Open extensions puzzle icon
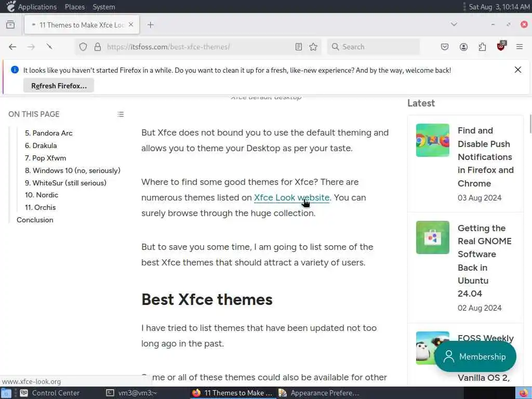The image size is (532, 399). [482, 47]
